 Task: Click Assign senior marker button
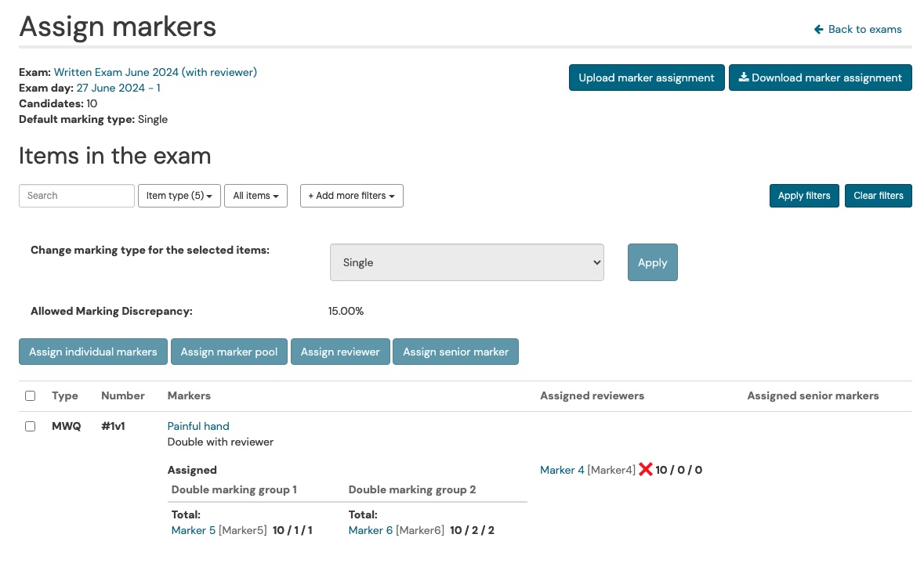[455, 352]
